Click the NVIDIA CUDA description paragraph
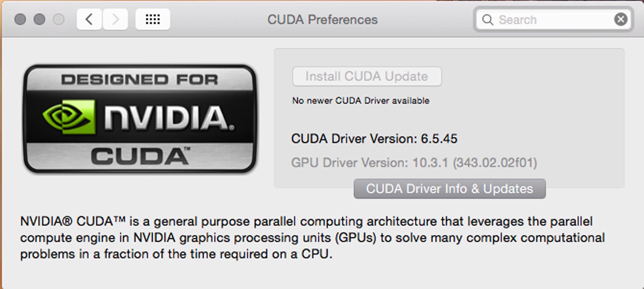 tap(312, 238)
